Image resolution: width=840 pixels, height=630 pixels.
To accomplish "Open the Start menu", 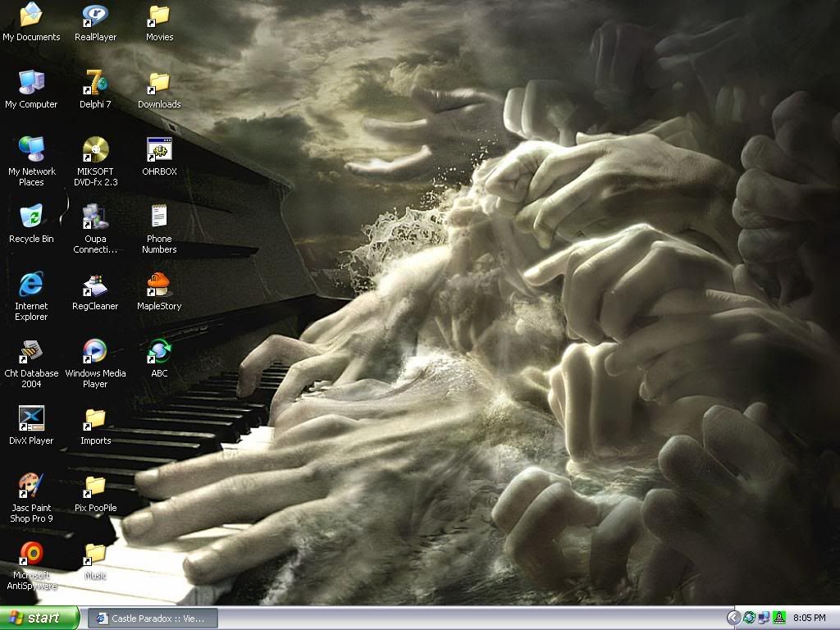I will pos(39,619).
